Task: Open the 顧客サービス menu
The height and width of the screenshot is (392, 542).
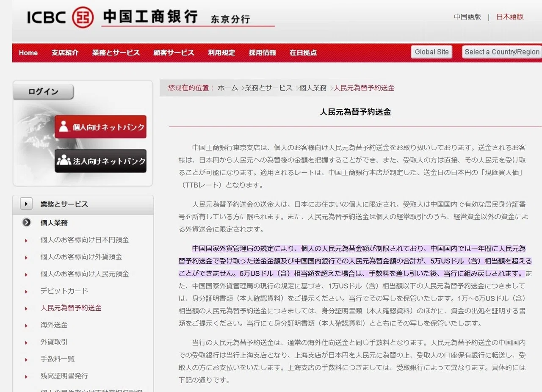Action: (174, 53)
